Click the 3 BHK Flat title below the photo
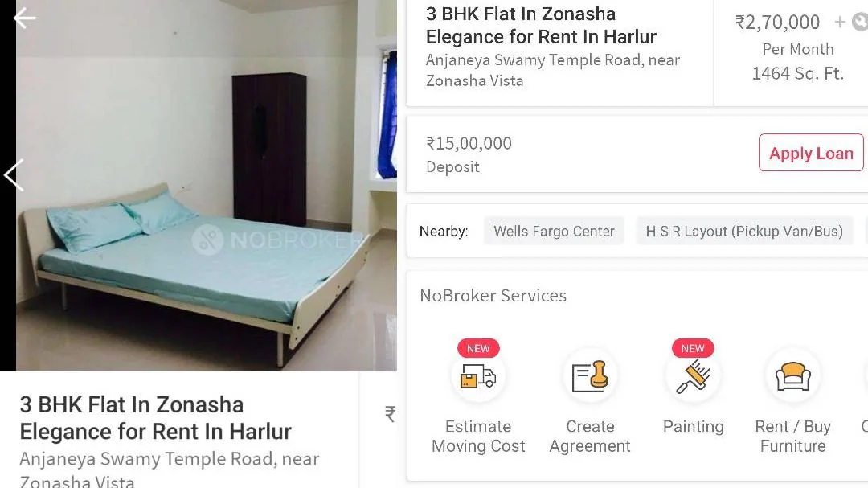This screenshot has width=868, height=488. pos(156,418)
